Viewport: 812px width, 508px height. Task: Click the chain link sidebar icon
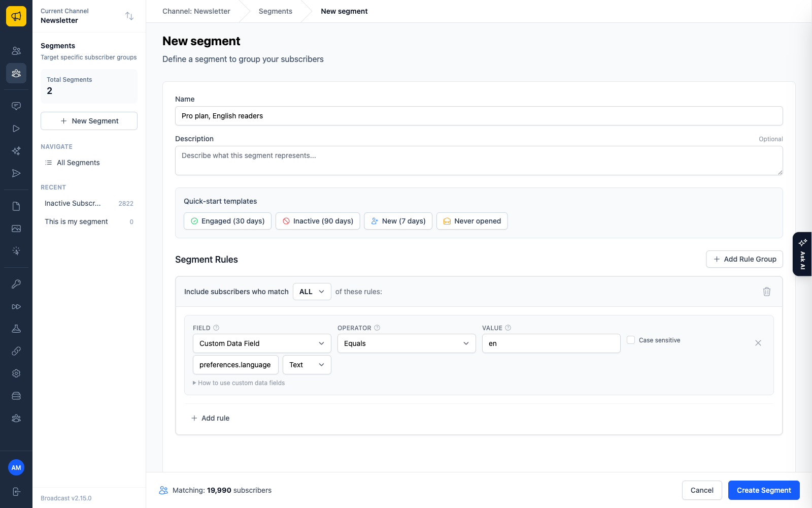(16, 351)
